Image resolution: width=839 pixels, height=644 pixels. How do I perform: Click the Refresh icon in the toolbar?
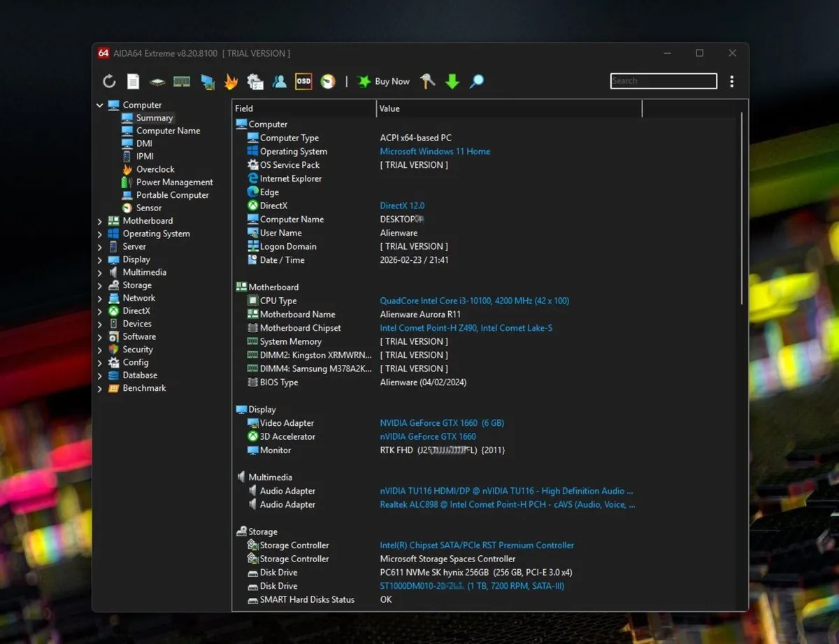tap(109, 81)
